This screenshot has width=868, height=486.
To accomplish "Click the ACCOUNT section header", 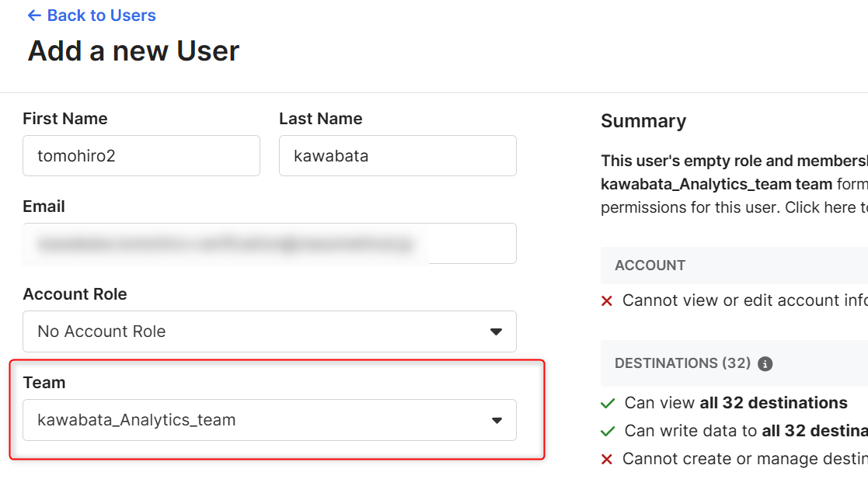I will (650, 266).
